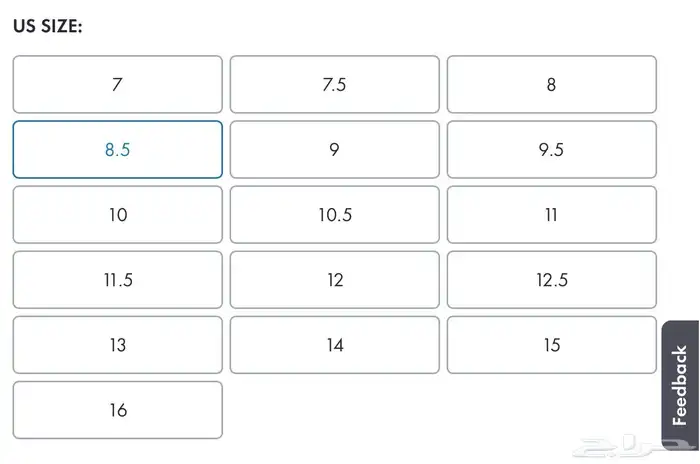Click the US SIZE heading label

[47, 26]
